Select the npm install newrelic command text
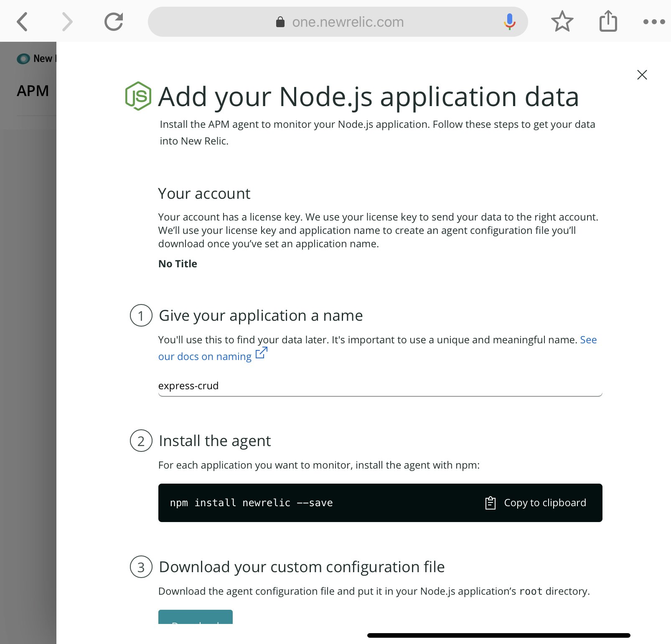671x644 pixels. 251,503
